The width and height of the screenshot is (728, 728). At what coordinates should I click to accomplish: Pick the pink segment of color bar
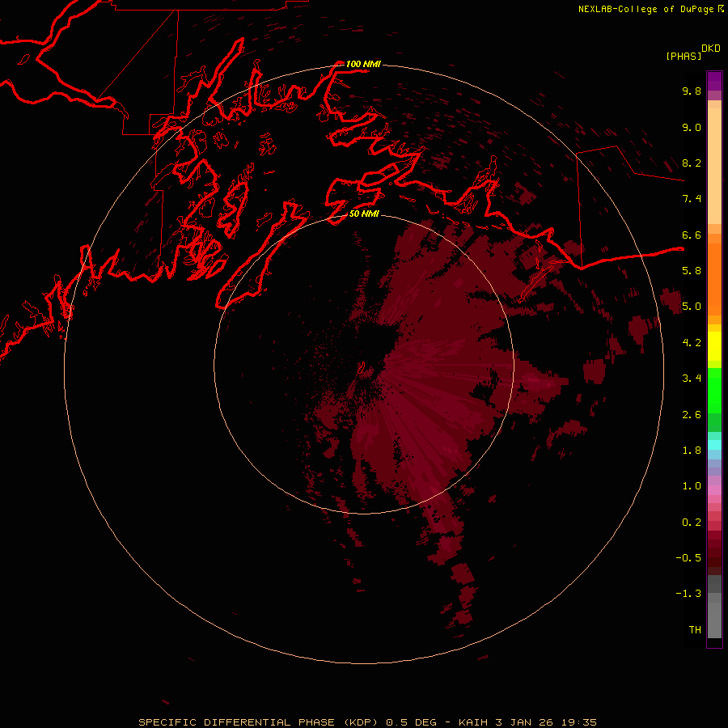(x=714, y=490)
